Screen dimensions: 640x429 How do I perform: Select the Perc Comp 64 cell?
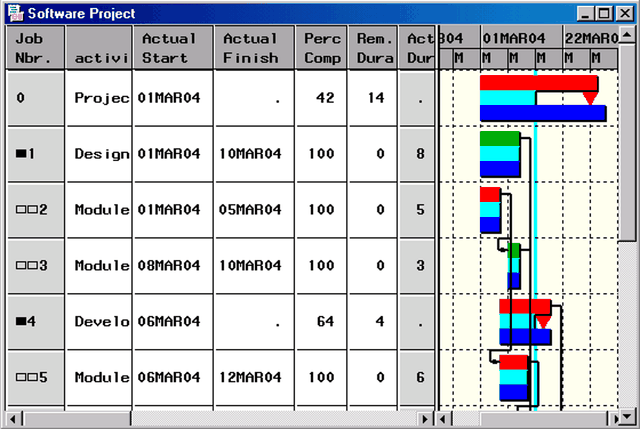pos(321,322)
